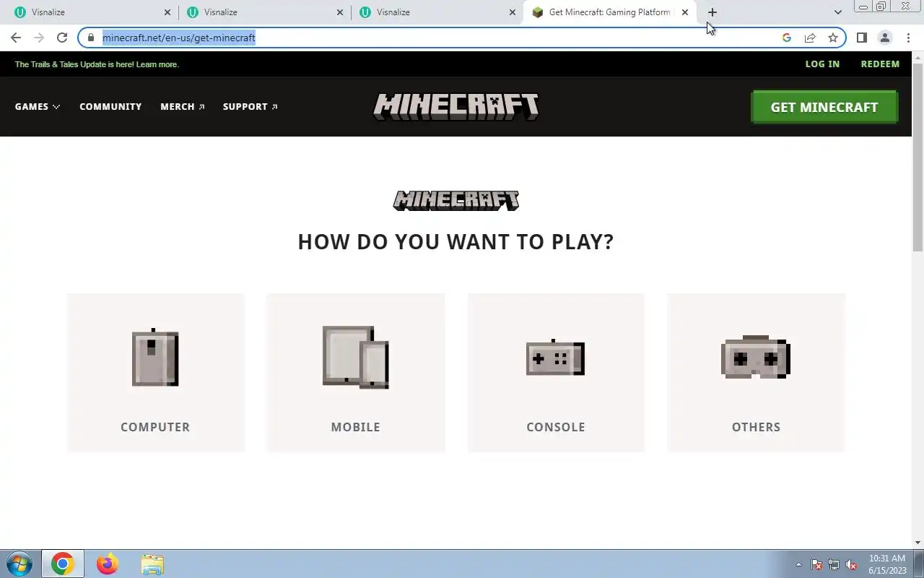Click the Console label text
Viewport: 924px width, 578px height.
556,427
